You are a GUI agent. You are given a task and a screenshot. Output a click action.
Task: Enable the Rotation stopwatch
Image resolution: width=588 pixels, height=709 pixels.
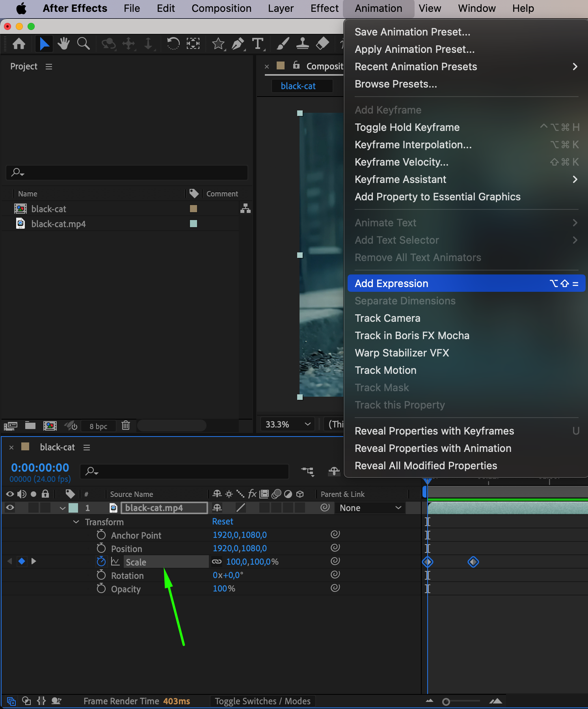[x=101, y=575]
